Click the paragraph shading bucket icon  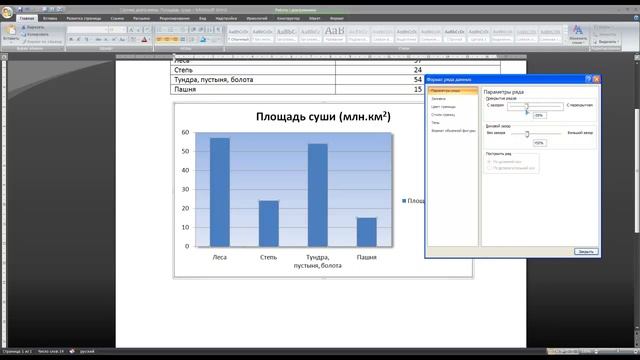(202, 40)
